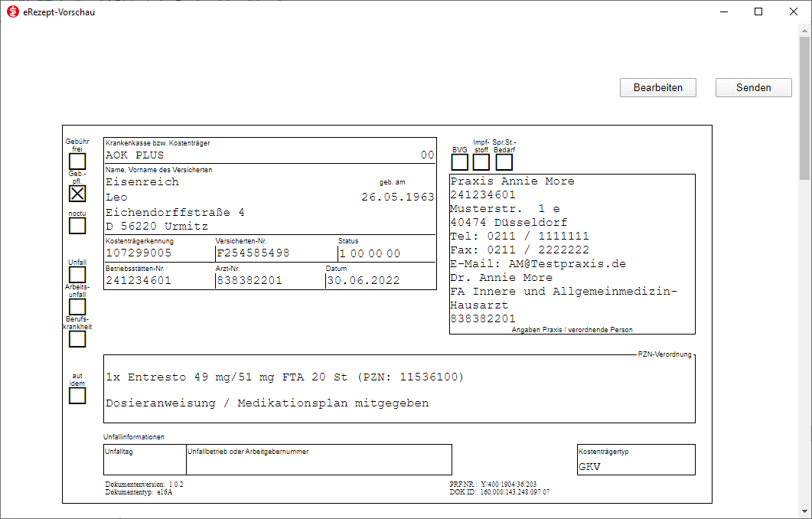Click the first name Leo
Viewport: 812px width, 519px height.
coord(116,197)
